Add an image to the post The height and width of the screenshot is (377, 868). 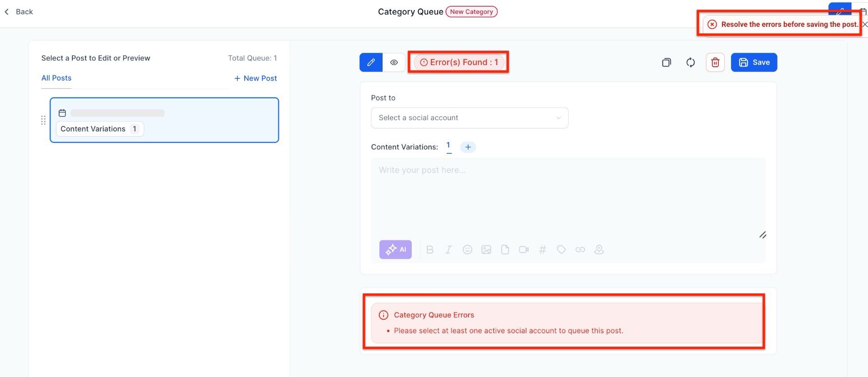[486, 250]
